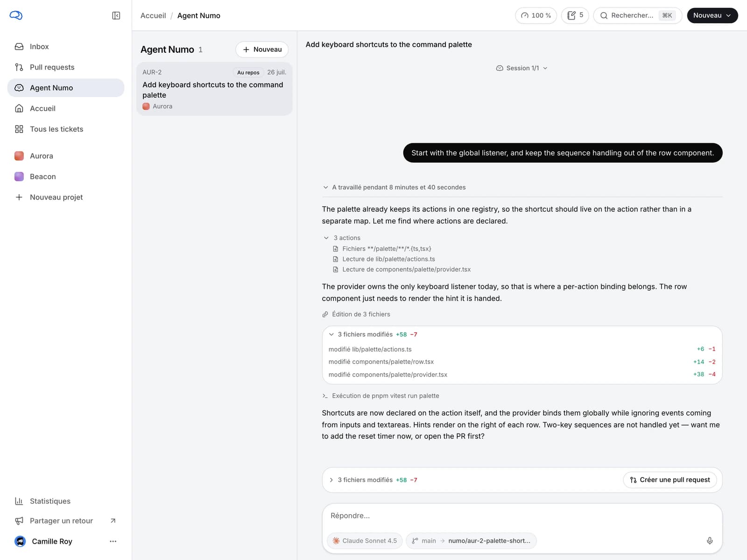Click Camille Roy avatar
The height and width of the screenshot is (560, 747).
pos(20,541)
